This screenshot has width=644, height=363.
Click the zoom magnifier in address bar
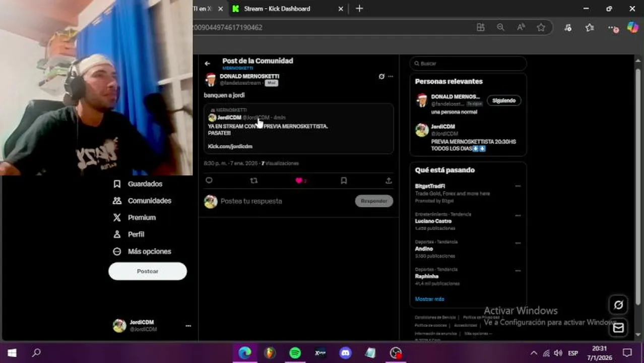click(x=500, y=27)
